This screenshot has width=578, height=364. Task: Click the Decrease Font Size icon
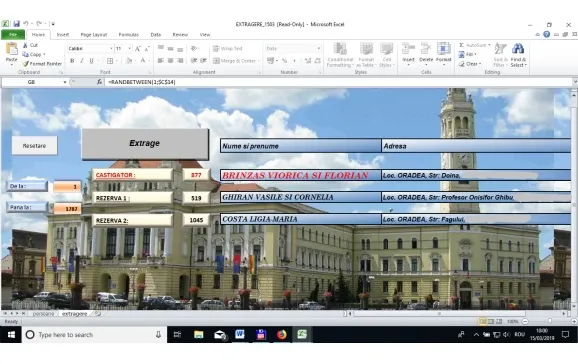147,49
